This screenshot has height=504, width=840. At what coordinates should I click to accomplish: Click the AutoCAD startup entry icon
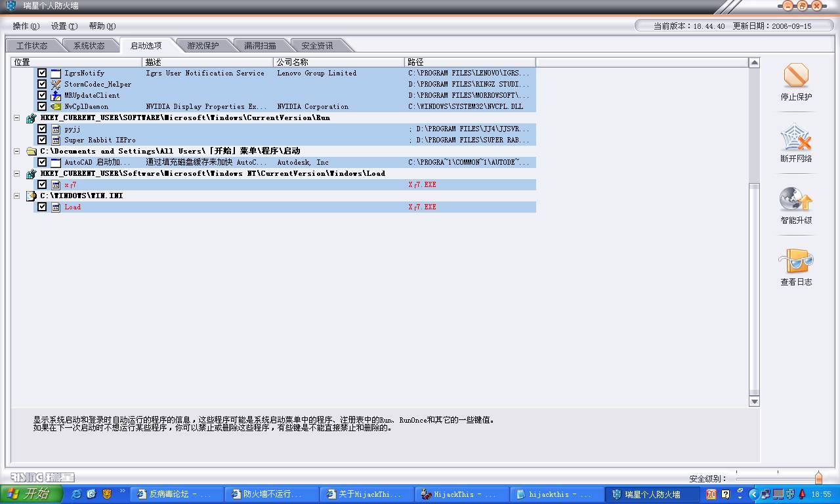[56, 163]
